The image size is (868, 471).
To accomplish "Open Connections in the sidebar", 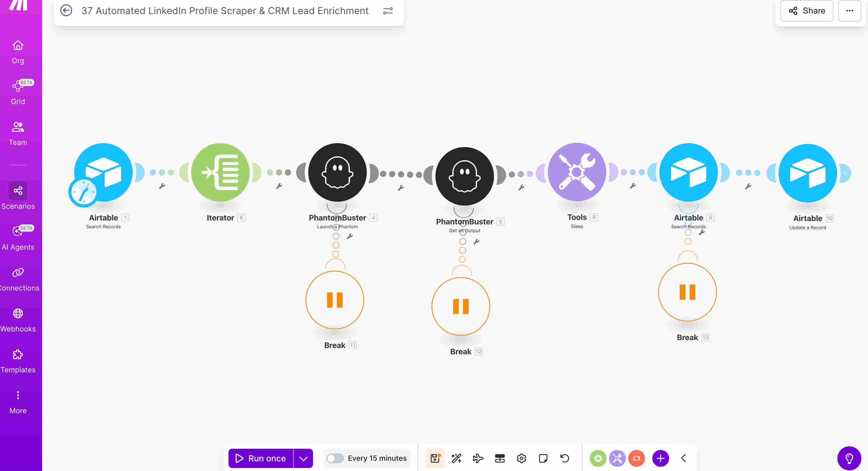I will 19,280.
